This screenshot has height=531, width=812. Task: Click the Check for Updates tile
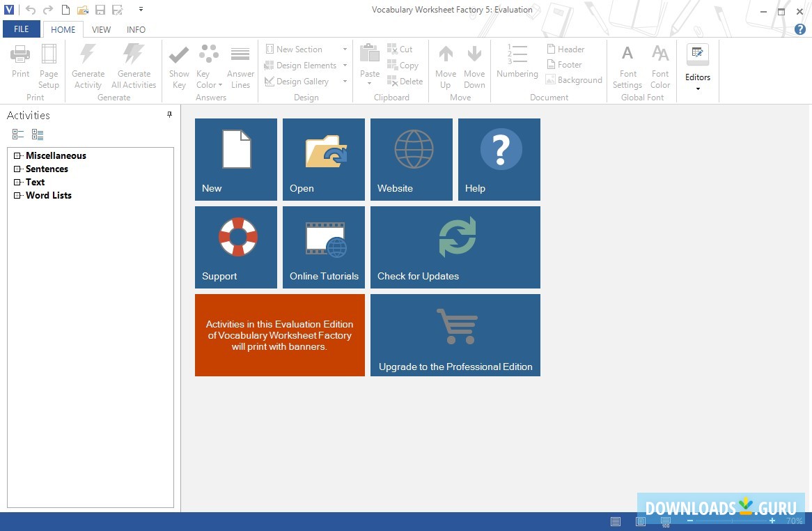[455, 247]
